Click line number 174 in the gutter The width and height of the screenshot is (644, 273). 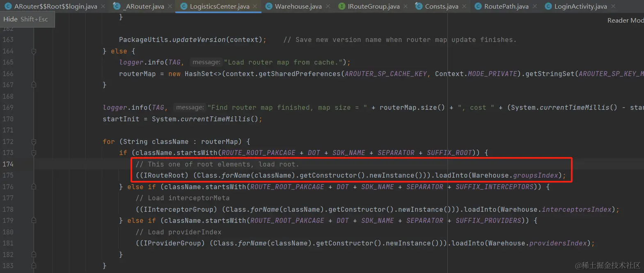pos(8,164)
